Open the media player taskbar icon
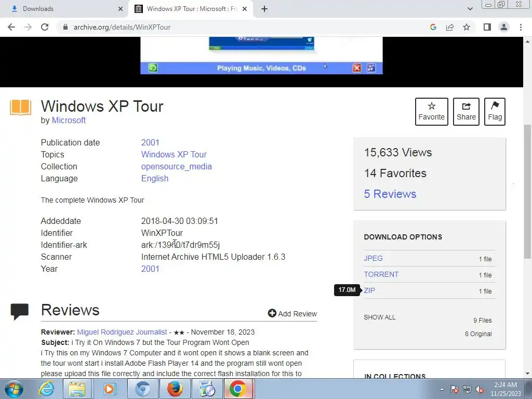The height and width of the screenshot is (399, 532). [x=109, y=389]
